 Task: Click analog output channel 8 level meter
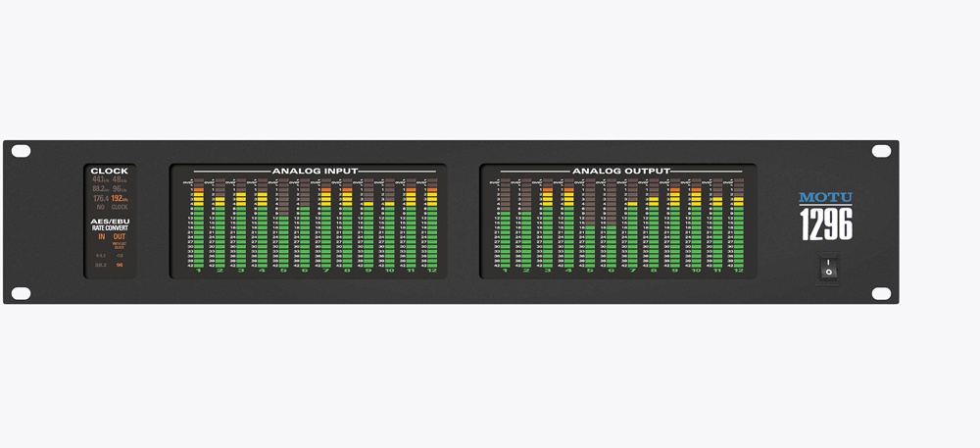654,224
